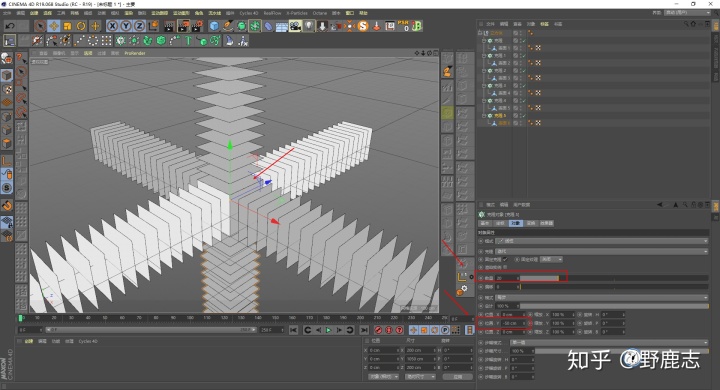720x390 pixels.
Task: Open the Octane menu in main menu bar
Action: coord(320,13)
